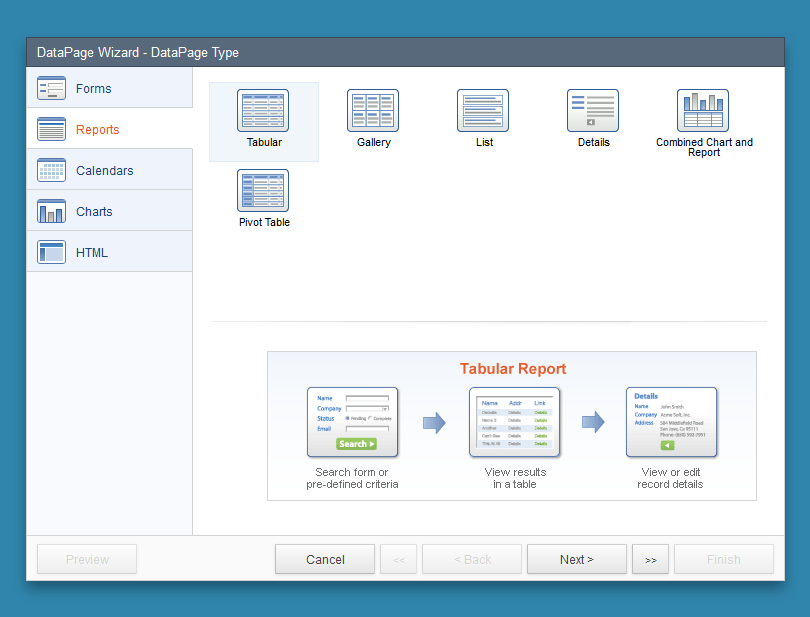Viewport: 810px width, 617px height.
Task: Select the Tabular report type icon
Action: coord(263,110)
